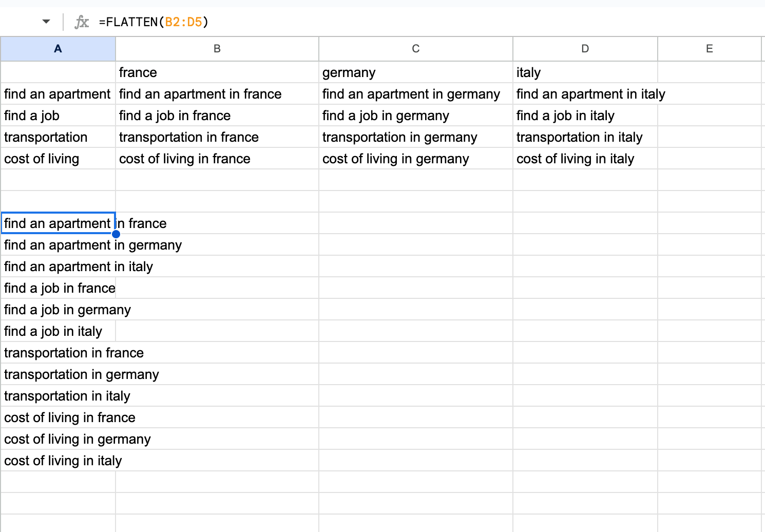The height and width of the screenshot is (532, 765).
Task: Click the blue fill handle on selected cell
Action: [x=116, y=234]
